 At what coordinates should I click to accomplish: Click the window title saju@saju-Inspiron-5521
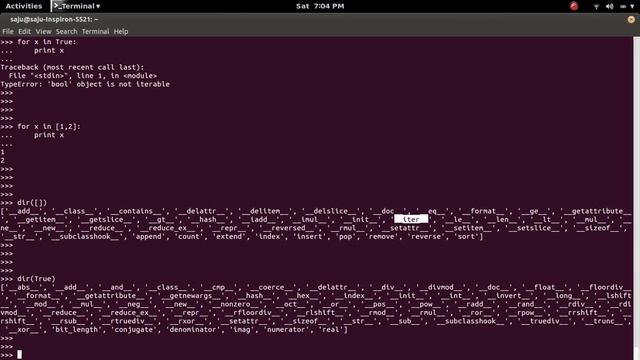tap(54, 19)
